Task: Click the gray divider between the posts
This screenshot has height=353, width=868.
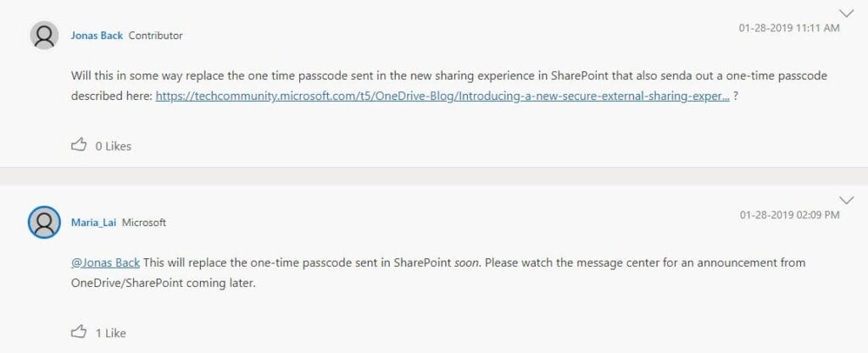Action: (434, 176)
